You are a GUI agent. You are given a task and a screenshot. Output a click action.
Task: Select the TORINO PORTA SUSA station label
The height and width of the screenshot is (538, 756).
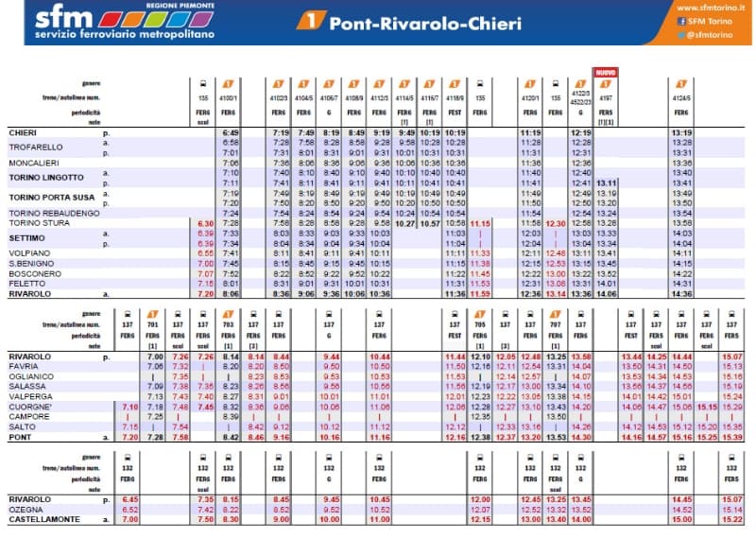46,197
